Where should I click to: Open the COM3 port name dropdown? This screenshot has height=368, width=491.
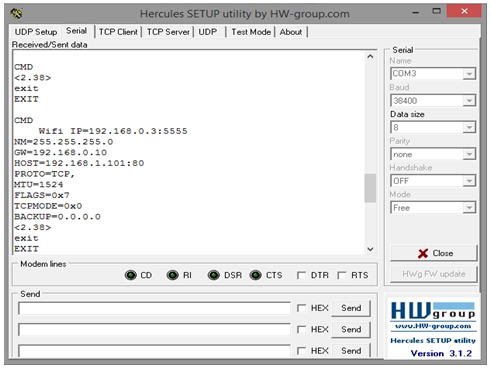pos(469,74)
